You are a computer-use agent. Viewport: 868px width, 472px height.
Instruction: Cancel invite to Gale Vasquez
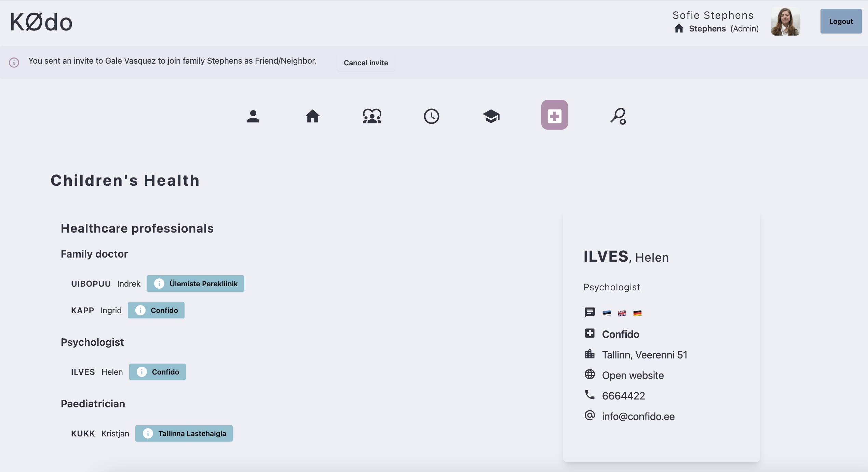(x=366, y=63)
